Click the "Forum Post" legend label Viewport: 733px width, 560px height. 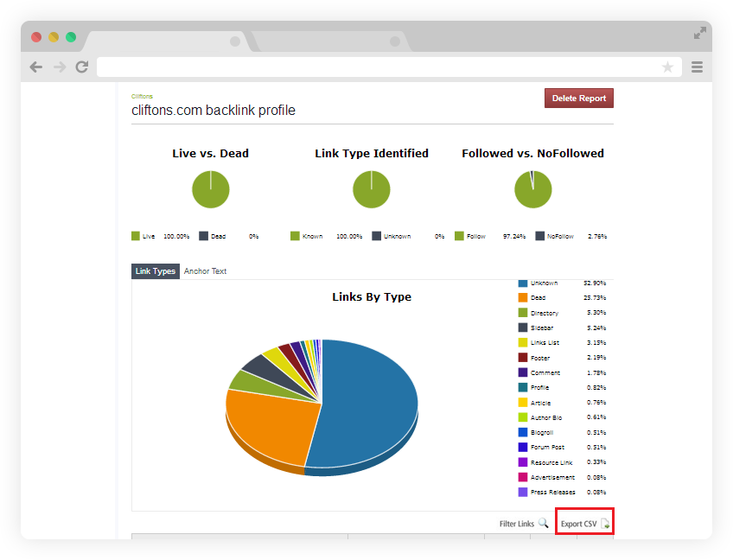coord(547,448)
